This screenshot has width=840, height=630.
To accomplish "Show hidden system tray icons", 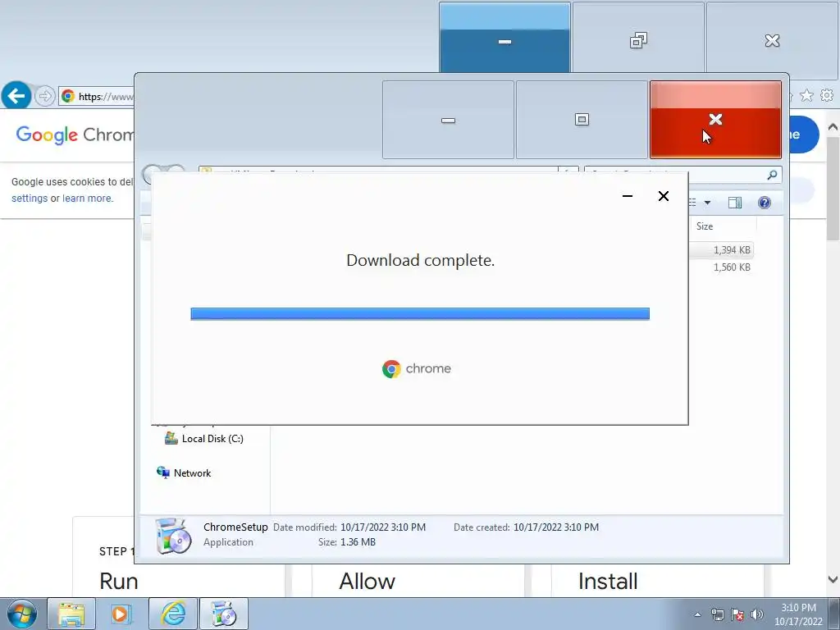I will 697,614.
